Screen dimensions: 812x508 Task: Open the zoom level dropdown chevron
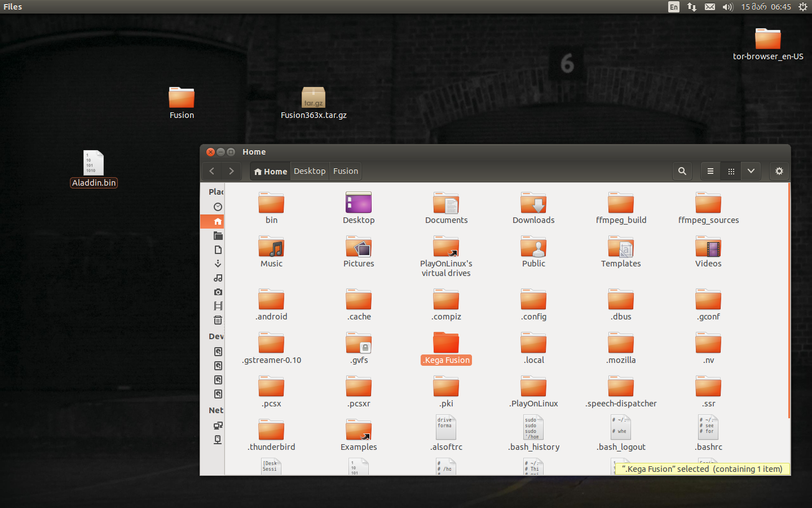pyautogui.click(x=751, y=171)
